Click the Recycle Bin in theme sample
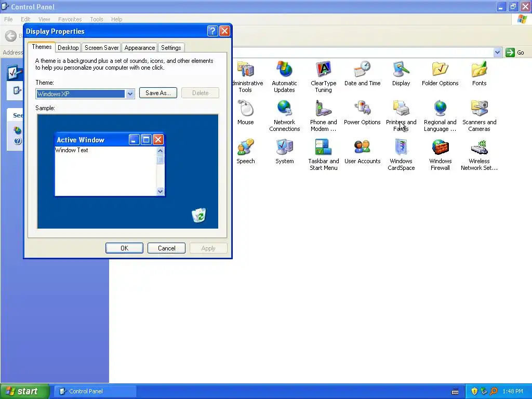 click(199, 215)
